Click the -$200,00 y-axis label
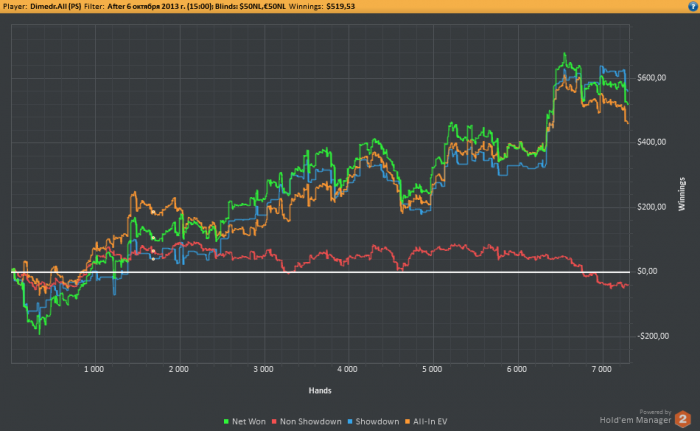Screen dimensions: 700x431 (x=653, y=336)
